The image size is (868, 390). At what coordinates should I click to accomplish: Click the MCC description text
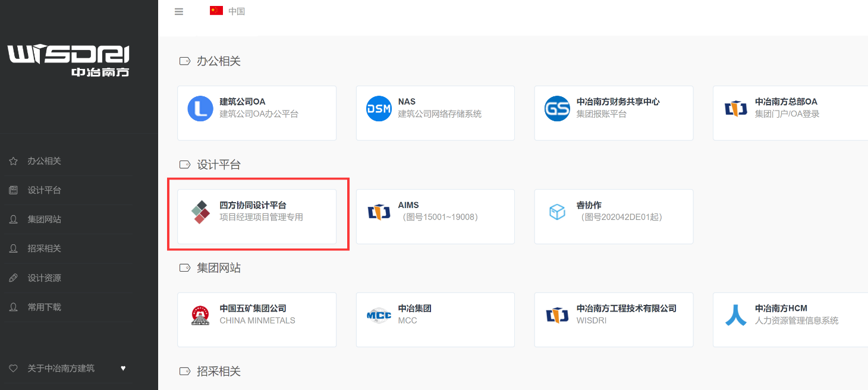point(407,320)
